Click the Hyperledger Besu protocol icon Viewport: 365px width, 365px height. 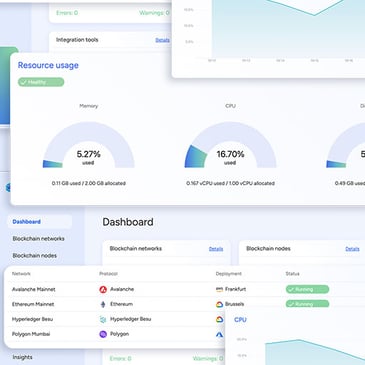click(103, 319)
